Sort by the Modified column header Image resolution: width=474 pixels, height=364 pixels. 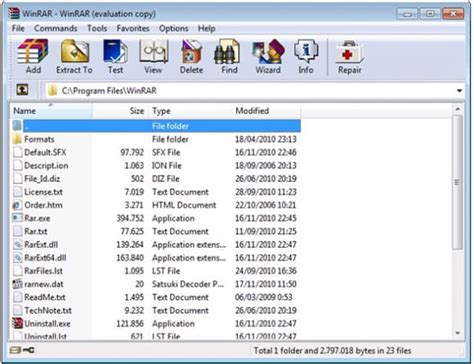267,111
